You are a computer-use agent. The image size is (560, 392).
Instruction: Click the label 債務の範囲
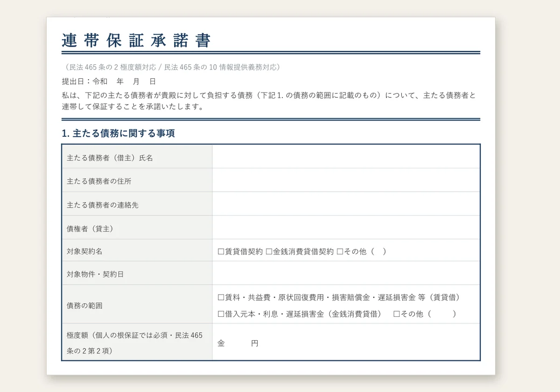coord(84,306)
